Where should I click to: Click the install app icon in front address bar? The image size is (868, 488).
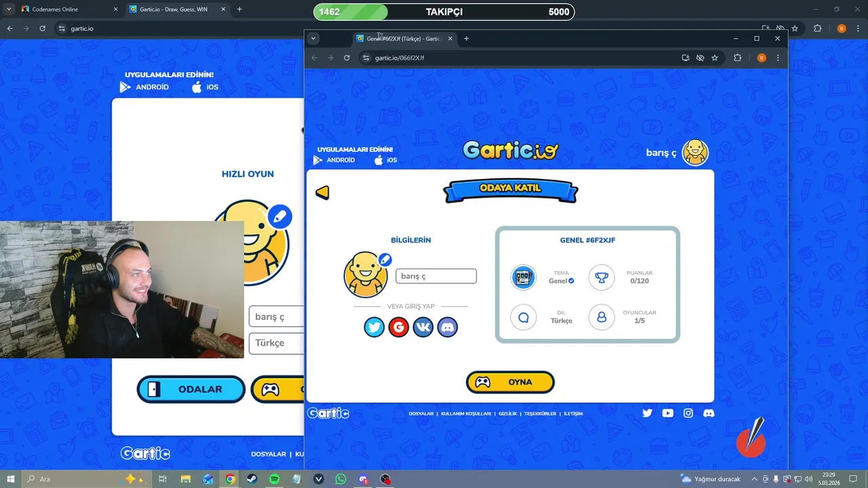pos(686,58)
